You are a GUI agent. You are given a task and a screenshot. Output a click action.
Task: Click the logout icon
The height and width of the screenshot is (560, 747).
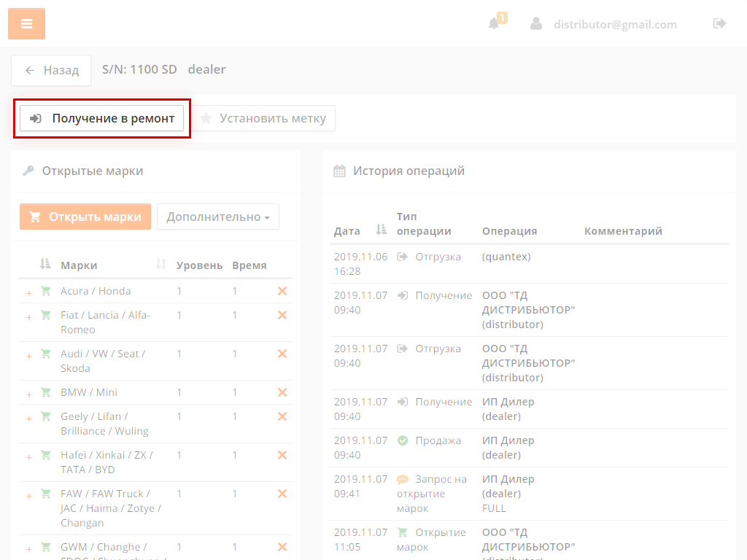pyautogui.click(x=719, y=23)
